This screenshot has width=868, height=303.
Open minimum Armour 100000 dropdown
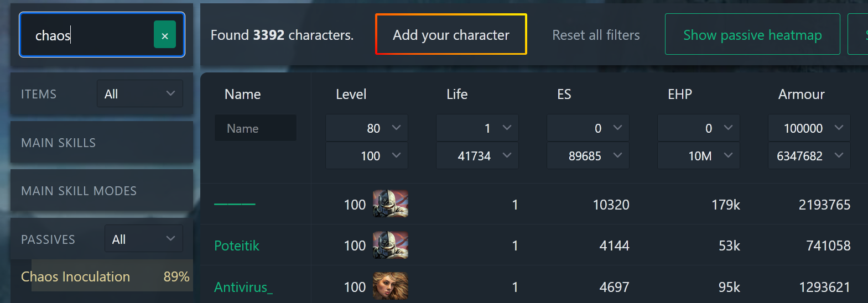[809, 128]
